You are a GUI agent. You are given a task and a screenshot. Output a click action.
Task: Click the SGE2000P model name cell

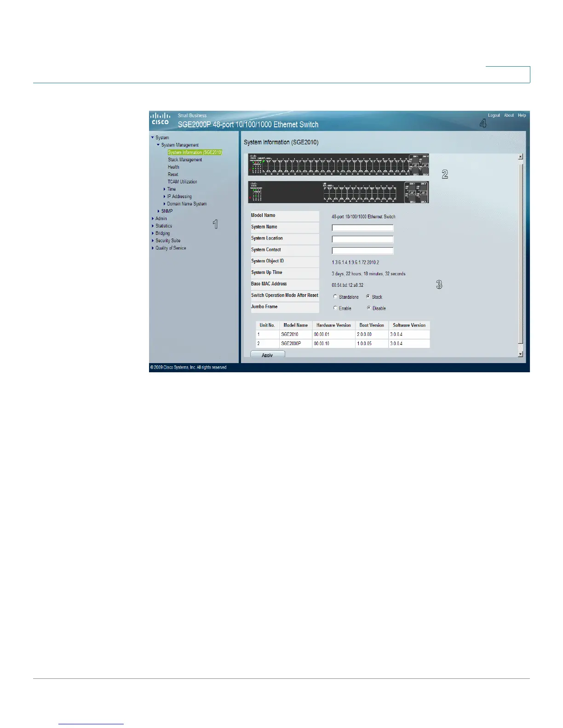coord(295,343)
